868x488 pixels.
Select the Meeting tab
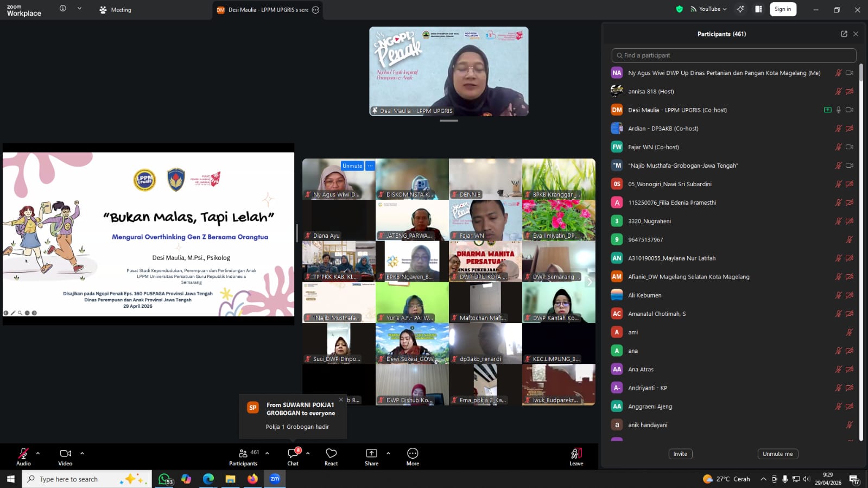(x=115, y=10)
